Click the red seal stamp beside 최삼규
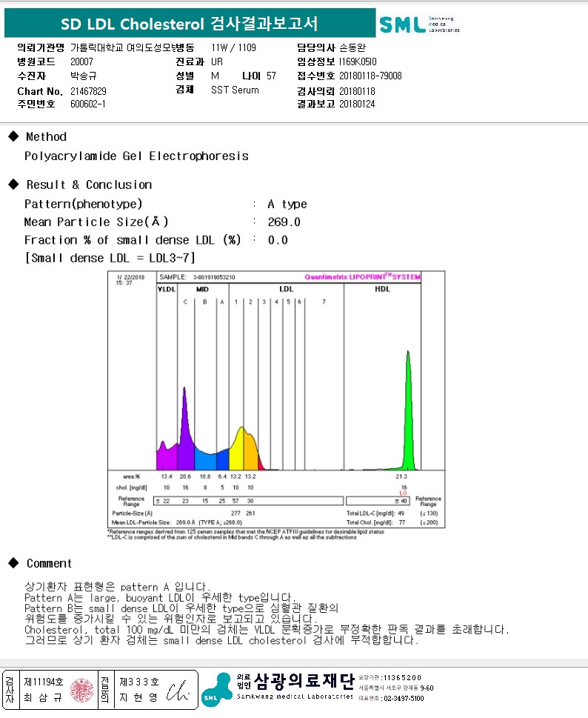The image size is (588, 718). tap(82, 690)
